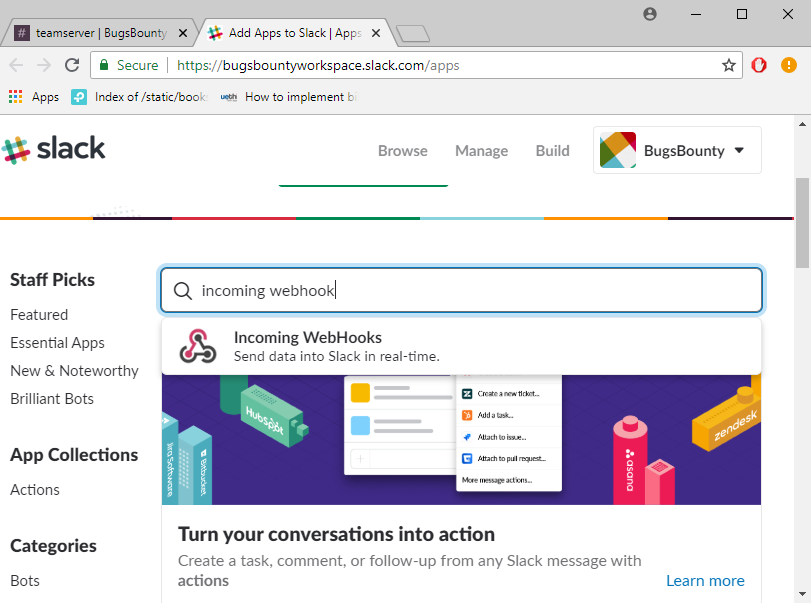This screenshot has height=603, width=811.
Task: Click the Slack logo in the header
Action: pos(54,150)
